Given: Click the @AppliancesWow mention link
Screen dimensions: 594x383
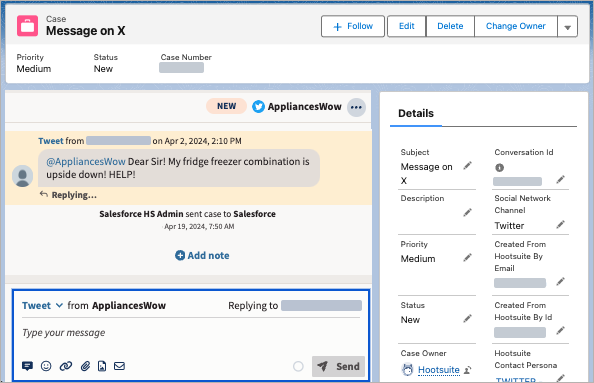Looking at the screenshot, I should (86, 161).
